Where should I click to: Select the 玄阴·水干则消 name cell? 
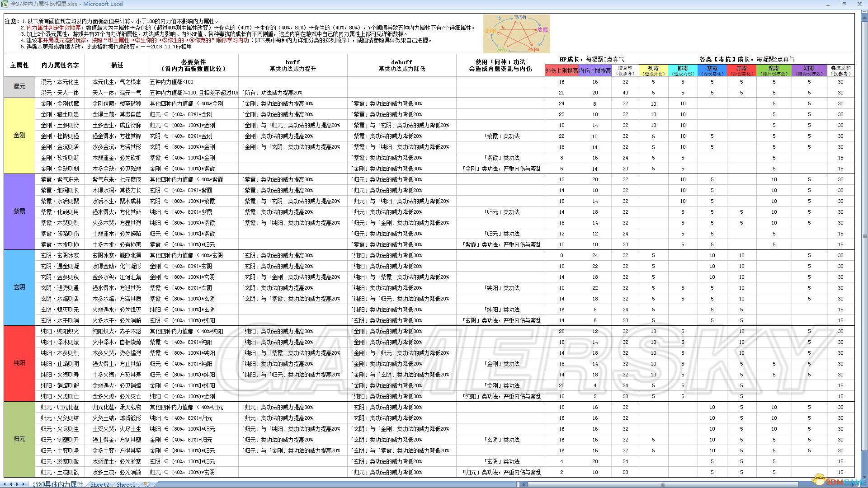pos(60,320)
